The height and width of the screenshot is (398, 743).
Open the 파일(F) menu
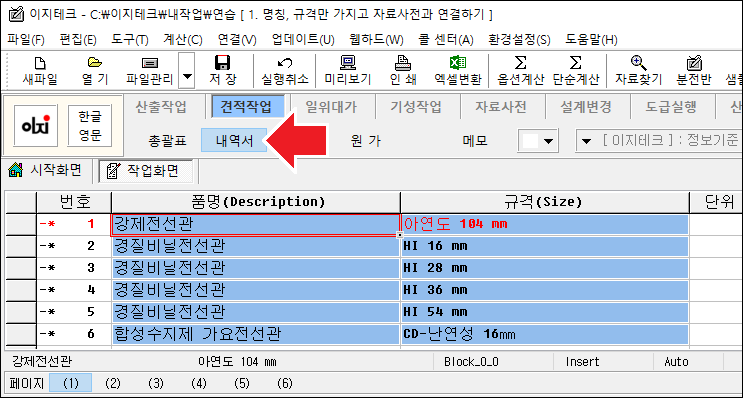26,40
